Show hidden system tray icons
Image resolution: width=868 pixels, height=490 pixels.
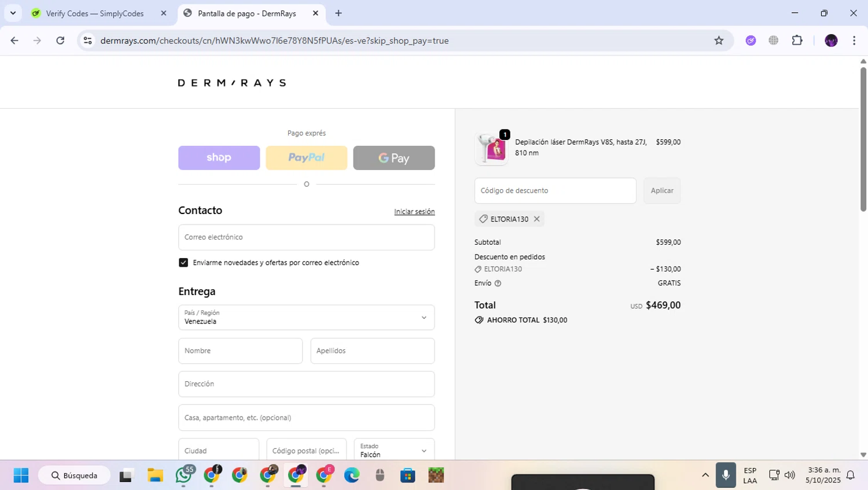tap(705, 476)
